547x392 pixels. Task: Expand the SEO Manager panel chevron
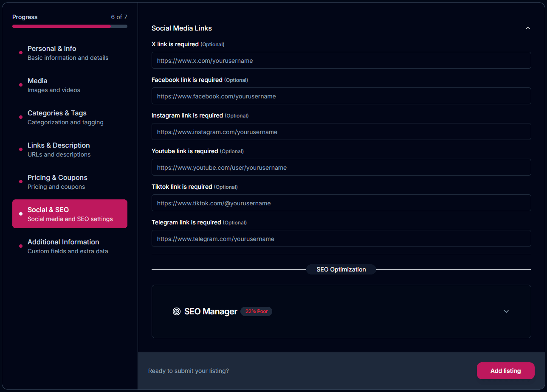point(506,311)
